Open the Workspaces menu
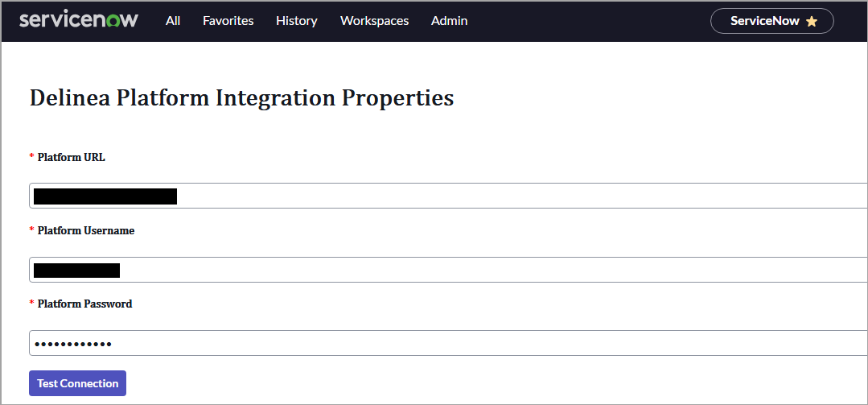868x405 pixels. (374, 21)
